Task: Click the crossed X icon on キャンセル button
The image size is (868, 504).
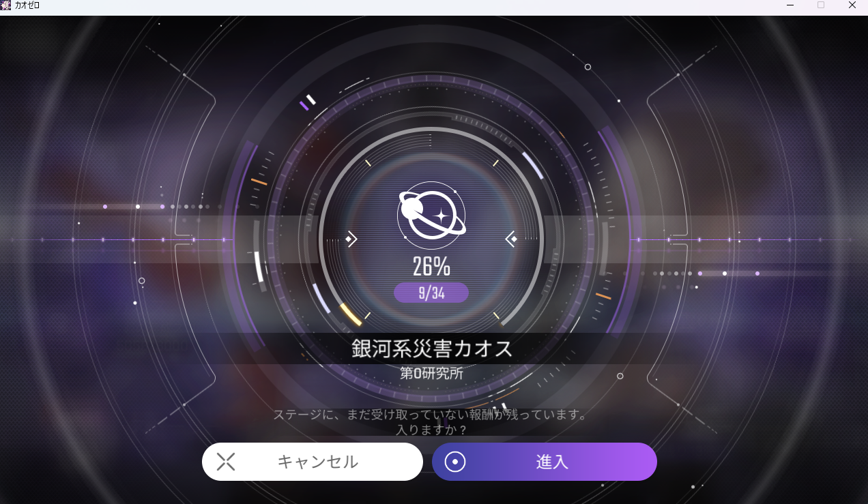Action: (226, 462)
